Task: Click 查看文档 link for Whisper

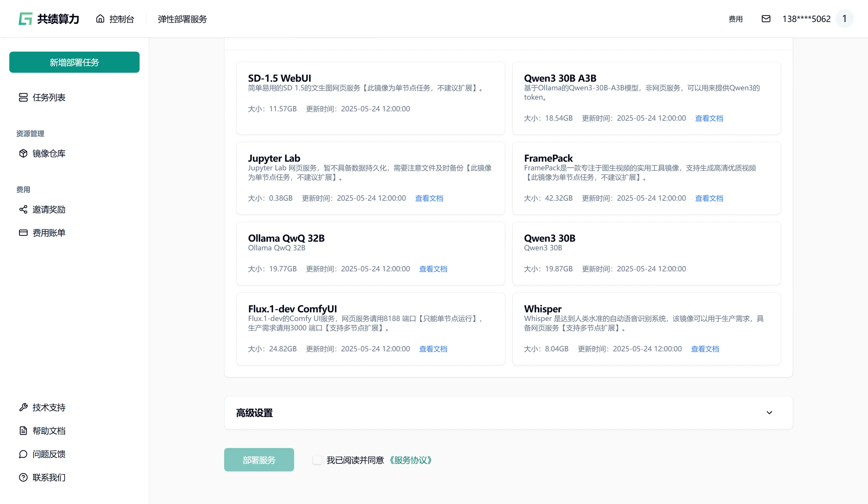Action: [x=705, y=349]
